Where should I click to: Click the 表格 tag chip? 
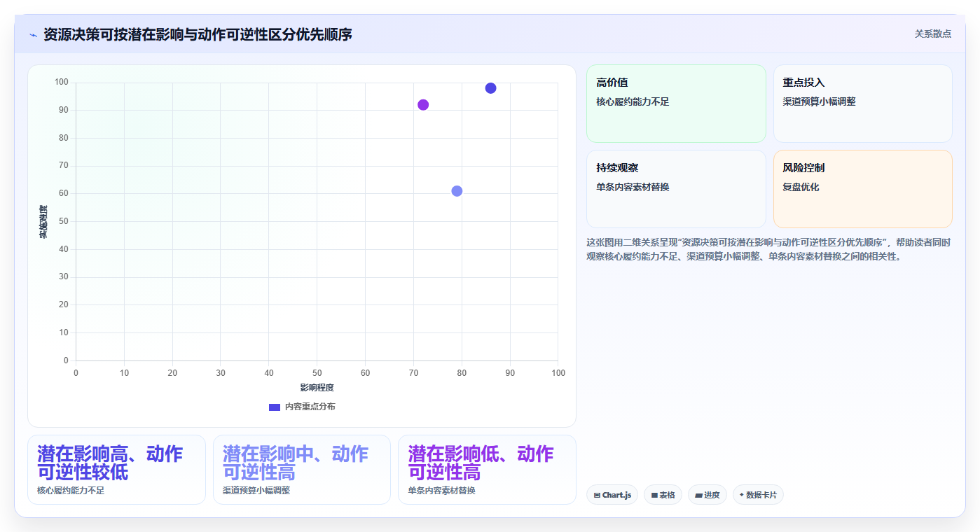click(x=663, y=495)
